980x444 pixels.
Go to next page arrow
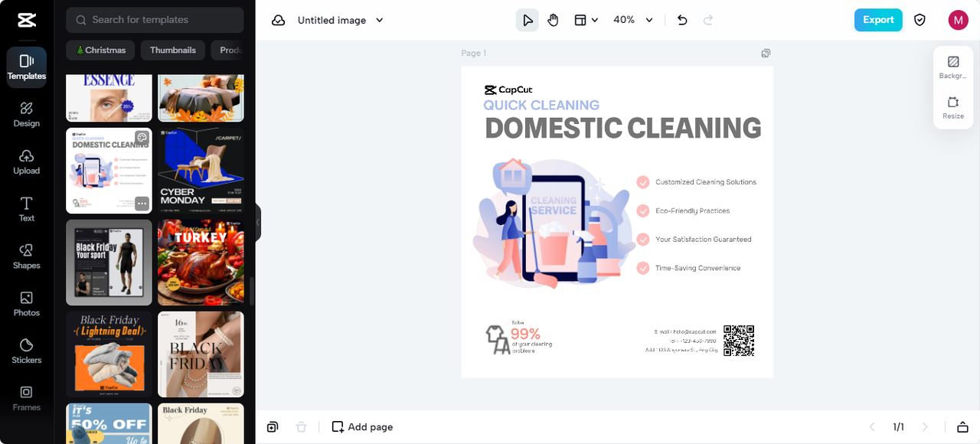click(925, 427)
